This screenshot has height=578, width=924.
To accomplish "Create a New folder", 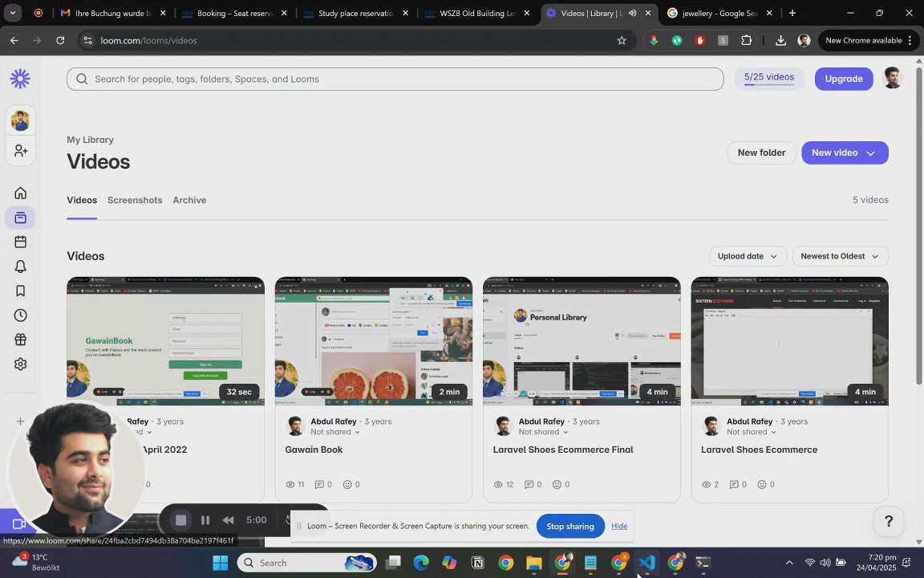I will (761, 153).
